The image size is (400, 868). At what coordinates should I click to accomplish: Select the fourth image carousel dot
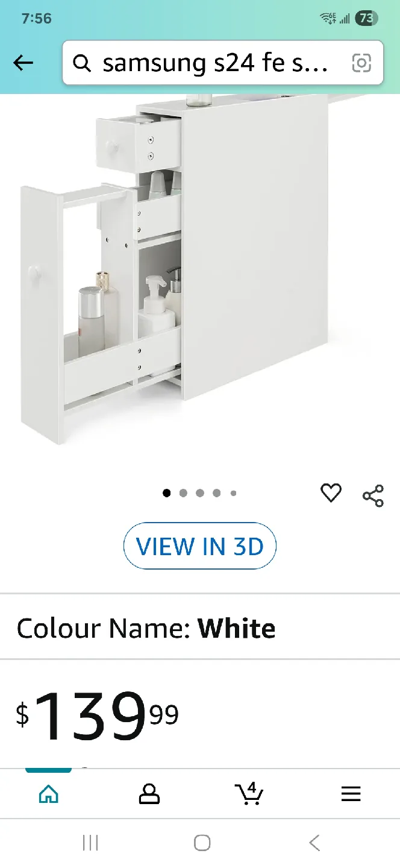(216, 493)
